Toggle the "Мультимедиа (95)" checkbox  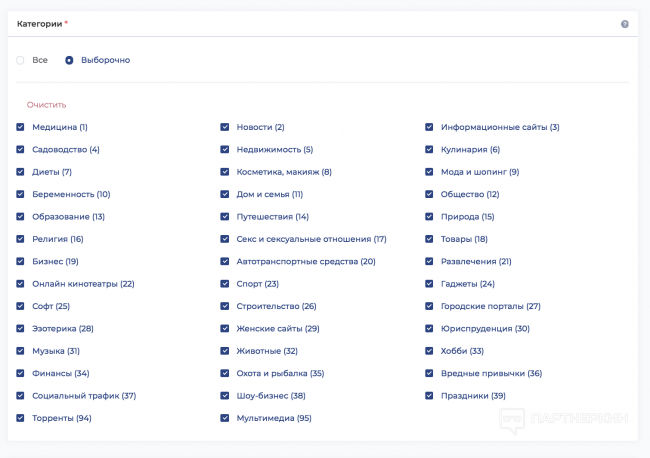pos(225,418)
